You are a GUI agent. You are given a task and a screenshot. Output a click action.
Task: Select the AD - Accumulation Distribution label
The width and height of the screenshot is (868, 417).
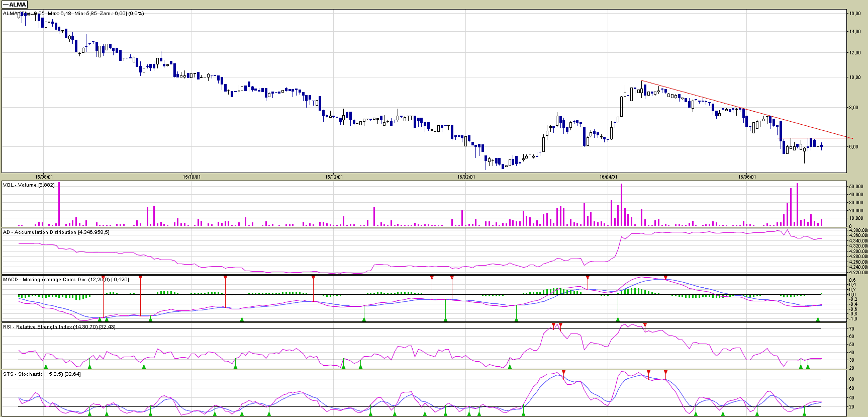[x=56, y=232]
